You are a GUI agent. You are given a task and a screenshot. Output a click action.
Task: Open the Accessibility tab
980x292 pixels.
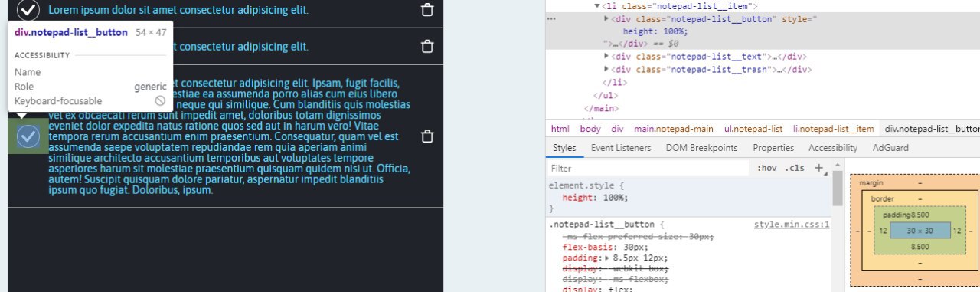(833, 148)
